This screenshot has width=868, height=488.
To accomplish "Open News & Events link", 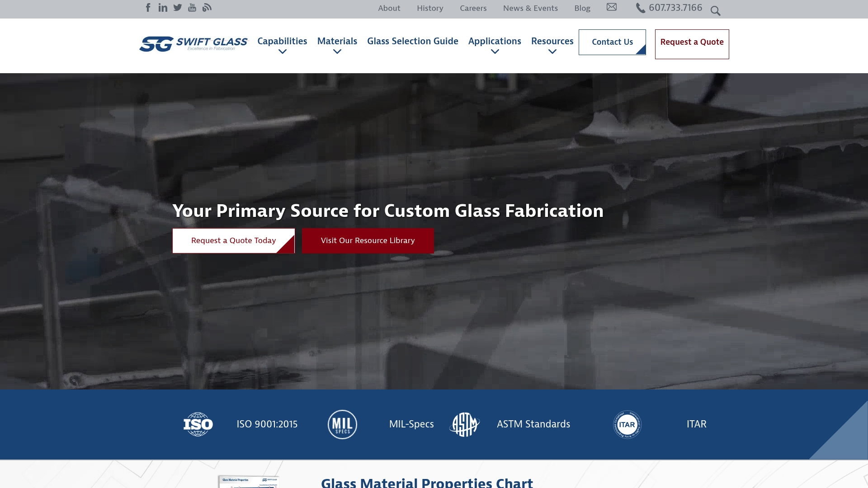I will coord(530,8).
